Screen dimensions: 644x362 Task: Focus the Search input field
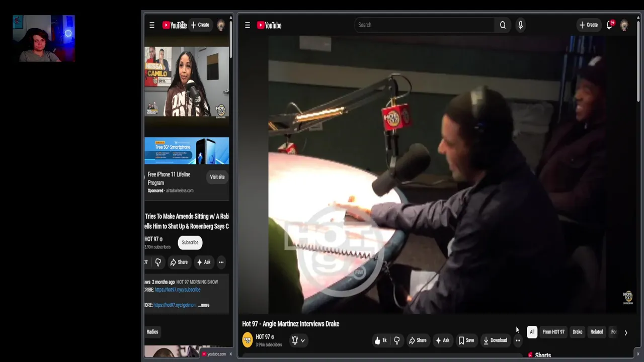[424, 25]
